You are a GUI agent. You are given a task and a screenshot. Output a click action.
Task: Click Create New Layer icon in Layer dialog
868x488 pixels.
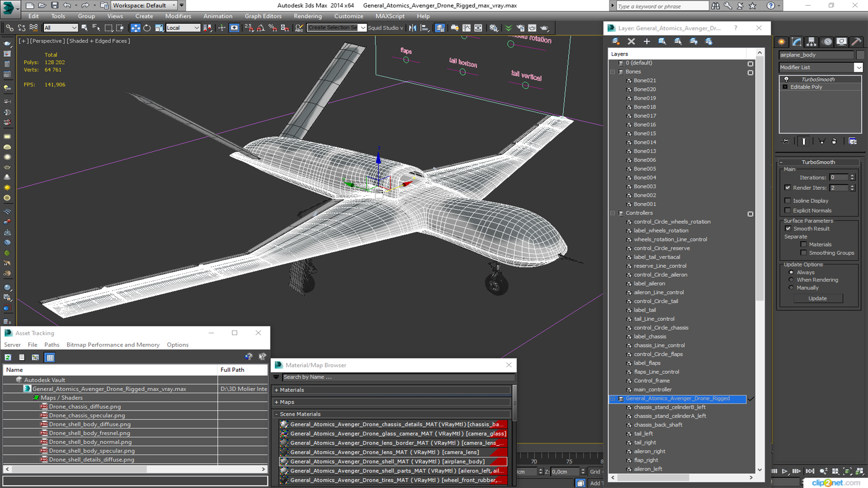(x=616, y=41)
